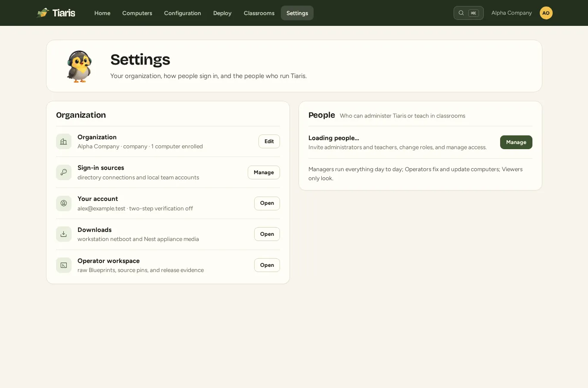Click the 'Downloads' row title

pos(94,230)
